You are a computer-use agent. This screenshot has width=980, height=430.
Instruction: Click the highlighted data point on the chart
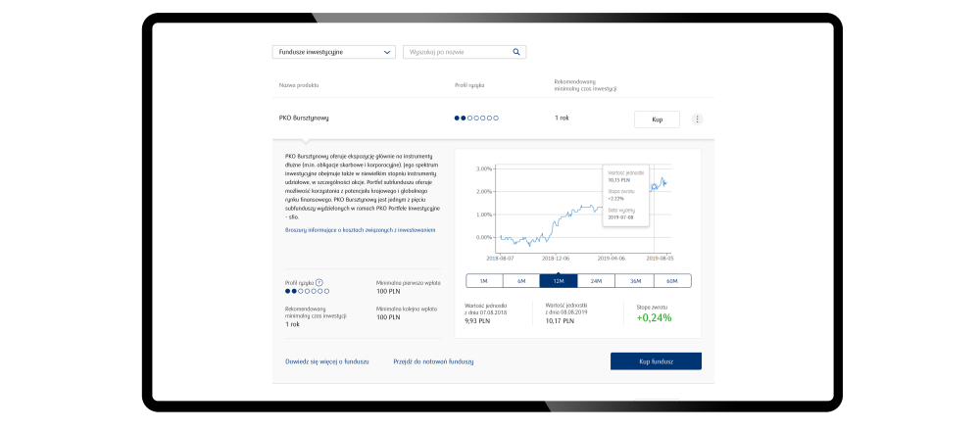pyautogui.click(x=655, y=186)
